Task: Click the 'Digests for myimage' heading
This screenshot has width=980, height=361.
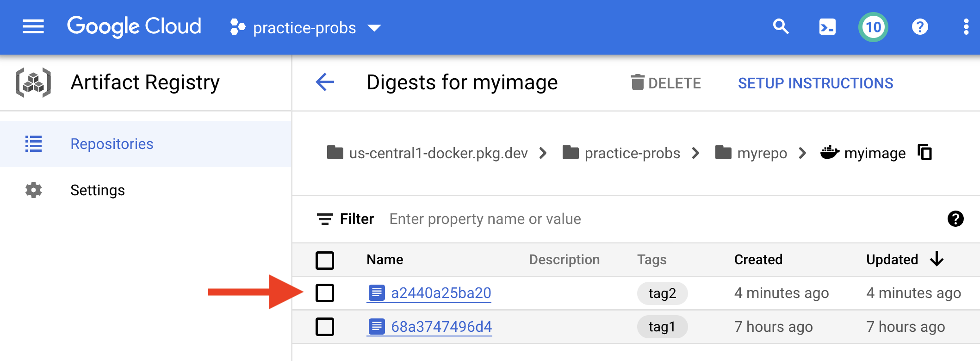Action: coord(462,82)
